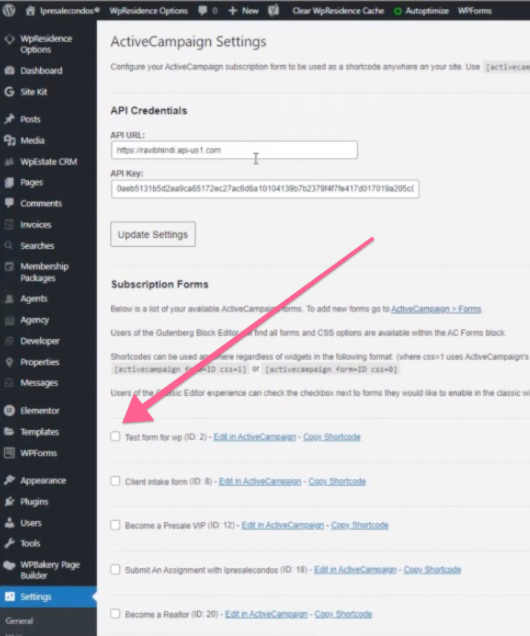Tick the Become a Presale VIP checkbox
This screenshot has height=636, width=530.
tap(115, 525)
